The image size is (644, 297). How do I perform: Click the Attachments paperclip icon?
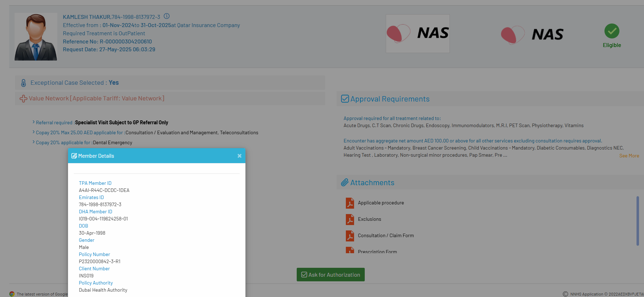(344, 183)
